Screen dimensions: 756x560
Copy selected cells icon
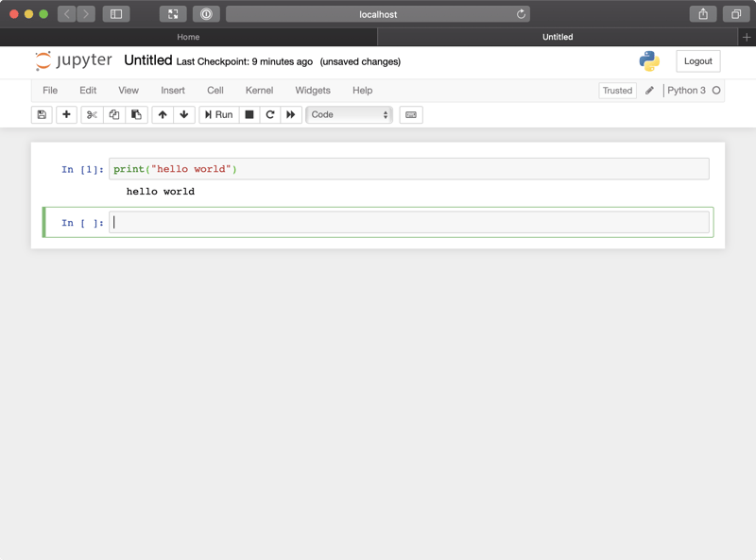tap(114, 114)
